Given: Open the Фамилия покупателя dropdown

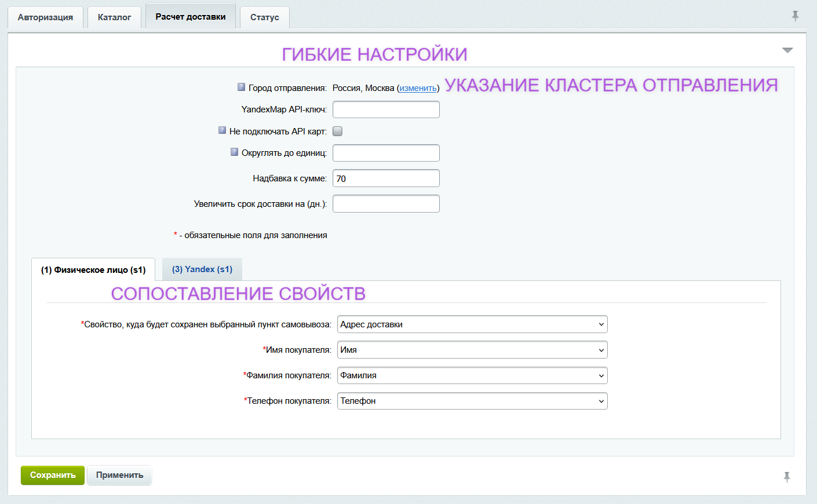Looking at the screenshot, I should click(x=472, y=375).
